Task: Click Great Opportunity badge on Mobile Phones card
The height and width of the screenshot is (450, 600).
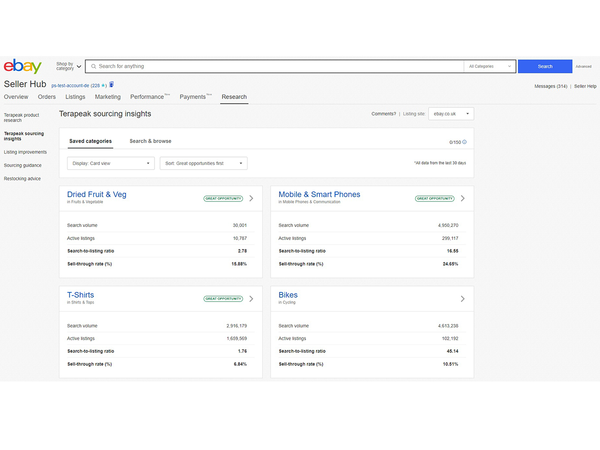Action: [x=435, y=199]
